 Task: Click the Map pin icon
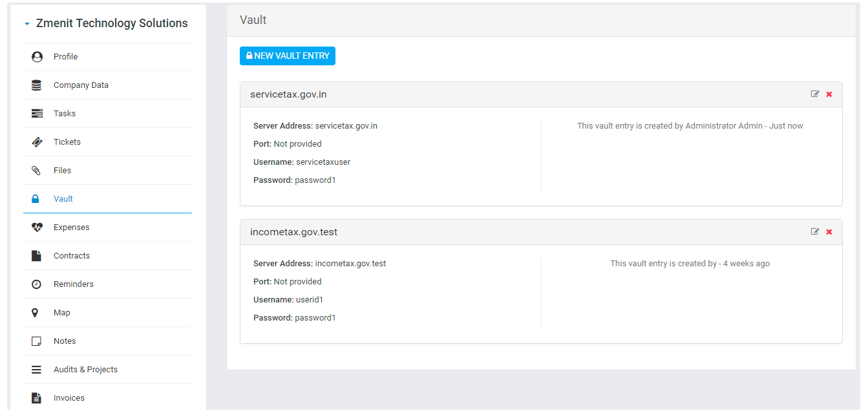click(36, 313)
